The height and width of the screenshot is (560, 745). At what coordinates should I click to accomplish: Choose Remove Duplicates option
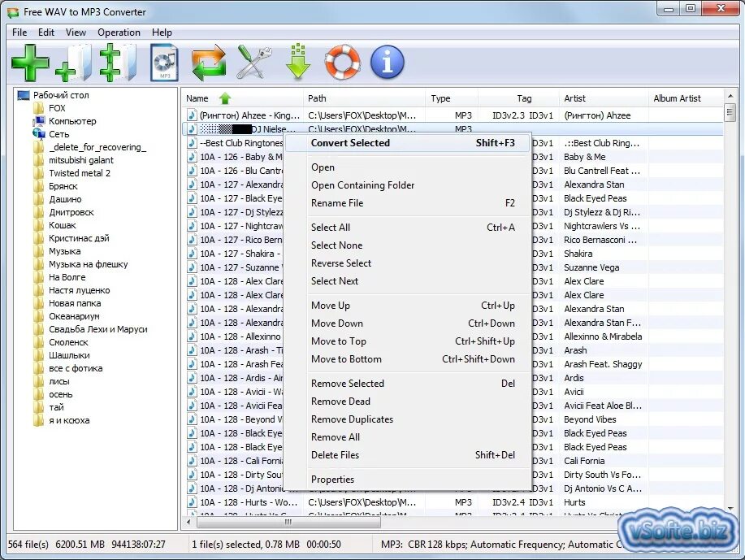408,419
